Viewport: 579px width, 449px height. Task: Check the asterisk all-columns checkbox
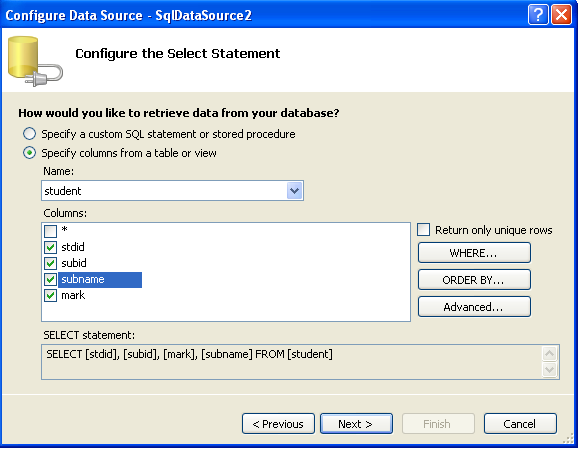(x=50, y=231)
